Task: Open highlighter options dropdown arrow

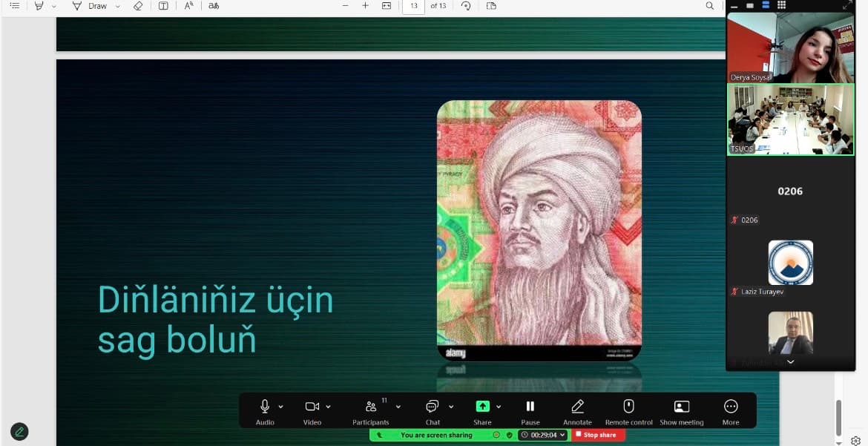Action: point(53,6)
